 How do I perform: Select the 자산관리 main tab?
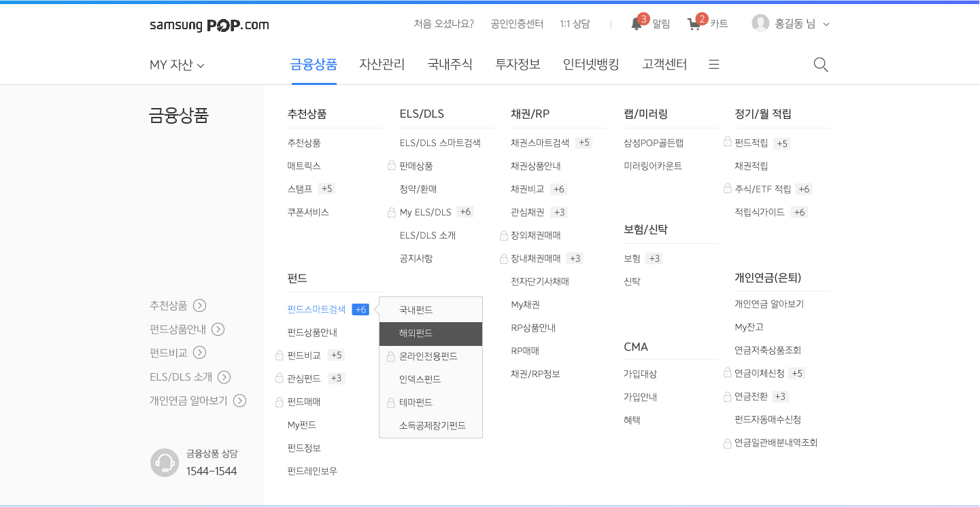382,65
